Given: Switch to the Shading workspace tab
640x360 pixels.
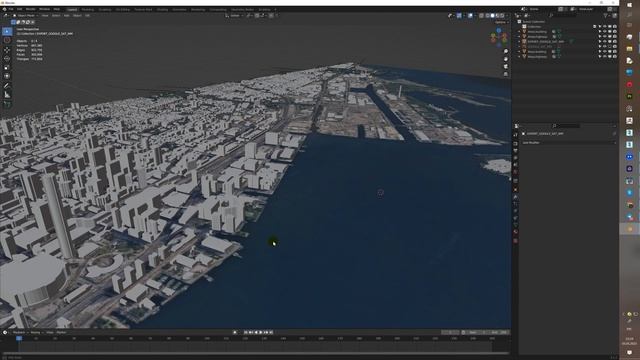Looking at the screenshot, I should pyautogui.click(x=162, y=9).
